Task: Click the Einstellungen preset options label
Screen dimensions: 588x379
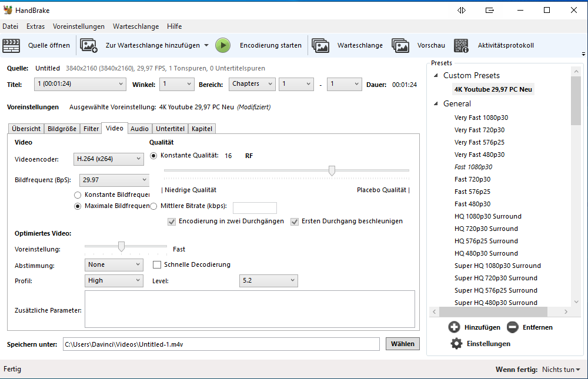Action: (488, 344)
